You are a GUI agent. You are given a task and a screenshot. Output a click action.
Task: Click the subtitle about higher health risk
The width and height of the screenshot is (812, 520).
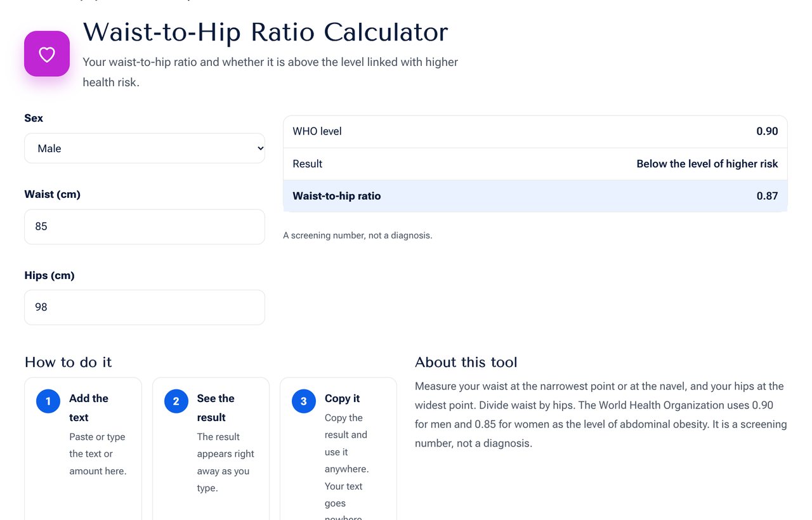point(270,72)
